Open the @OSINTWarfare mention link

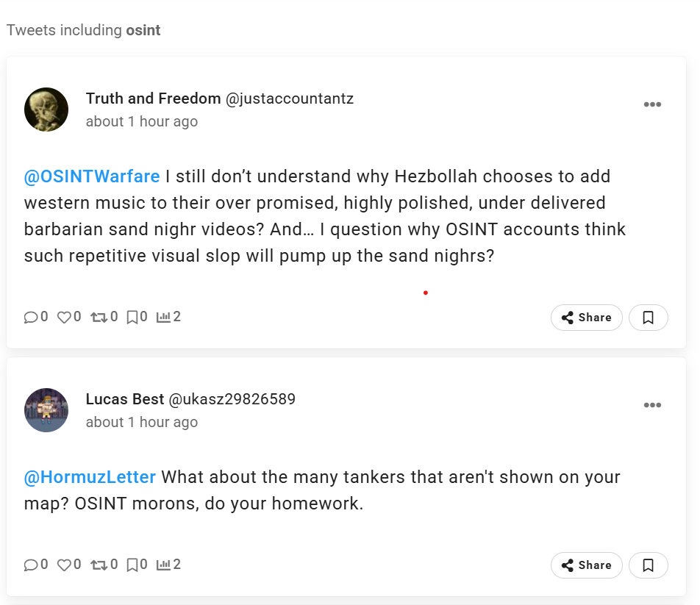pyautogui.click(x=92, y=177)
